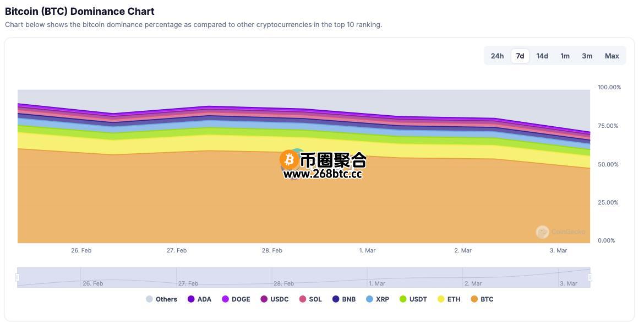The width and height of the screenshot is (644, 328).
Task: Choose the 14d range button
Action: point(542,56)
